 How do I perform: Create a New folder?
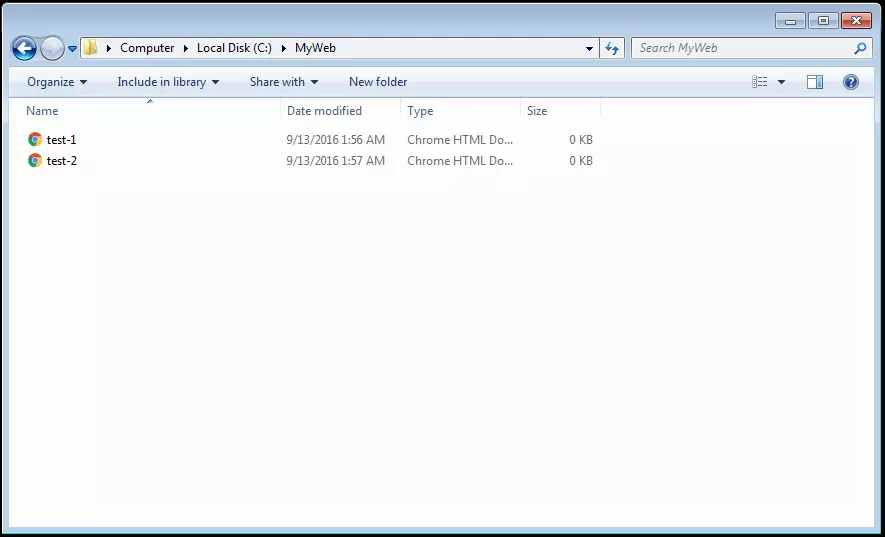coord(378,82)
